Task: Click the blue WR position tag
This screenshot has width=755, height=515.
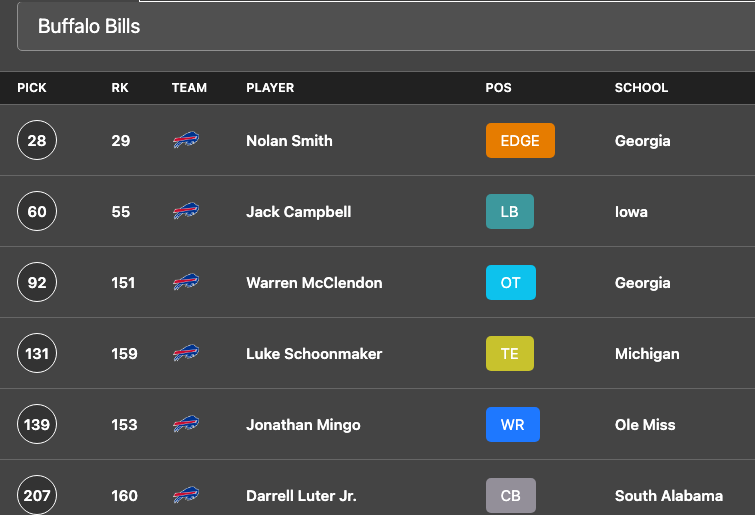Action: pyautogui.click(x=513, y=425)
